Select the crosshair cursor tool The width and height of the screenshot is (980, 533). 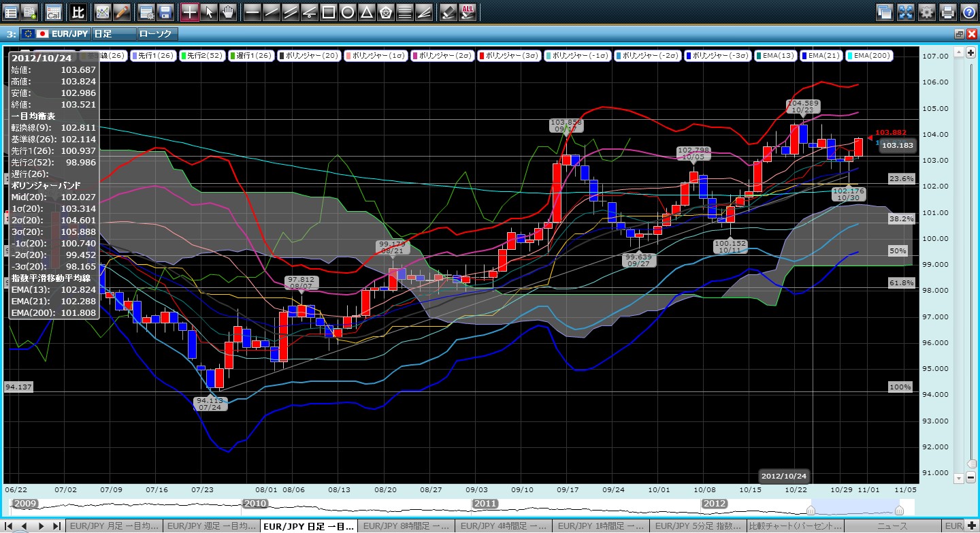(x=189, y=12)
